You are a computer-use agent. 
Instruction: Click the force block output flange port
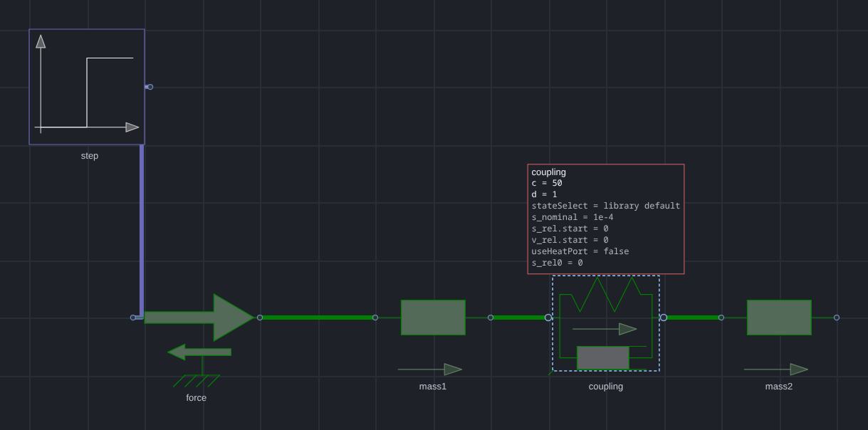coord(260,318)
